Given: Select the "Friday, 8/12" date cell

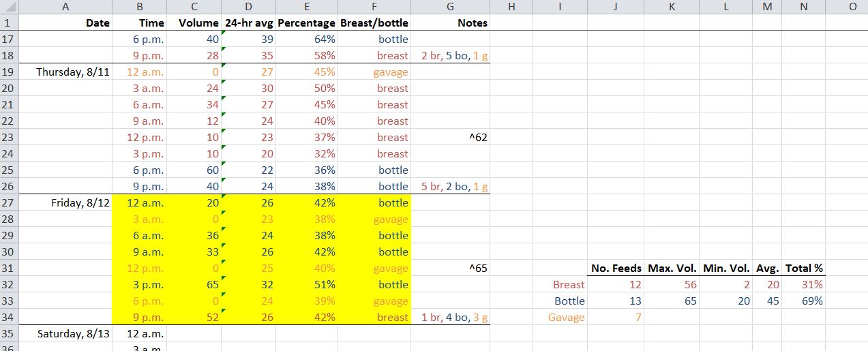Looking at the screenshot, I should coord(65,203).
